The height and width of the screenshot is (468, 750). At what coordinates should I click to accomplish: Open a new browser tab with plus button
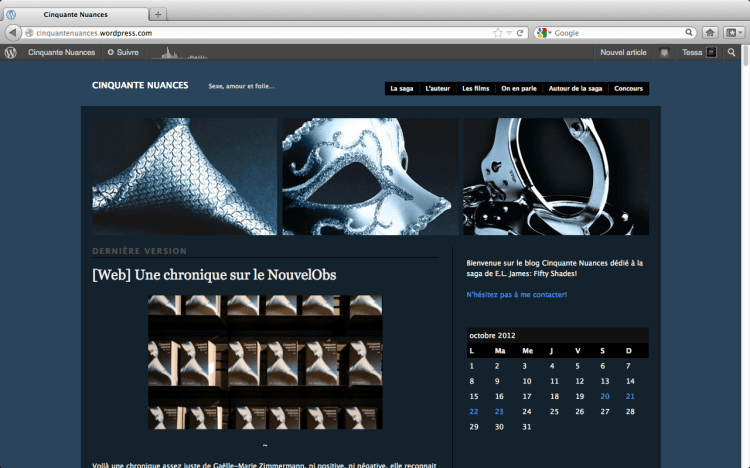click(158, 14)
